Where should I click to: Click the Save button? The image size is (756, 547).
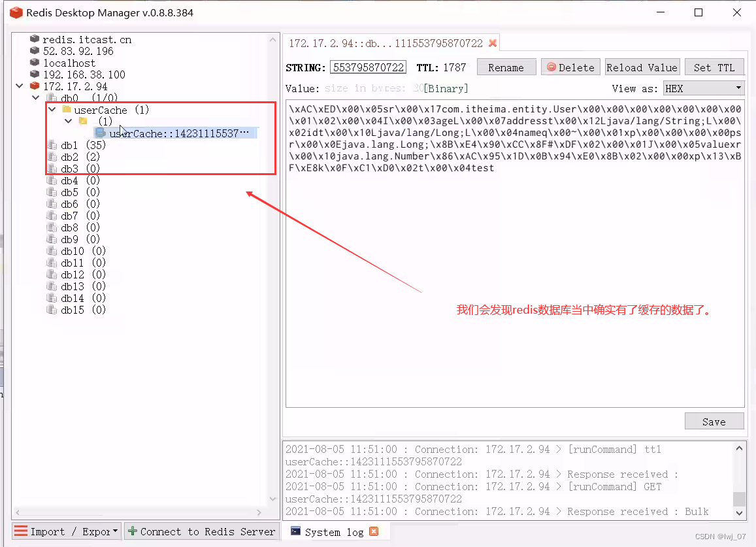pos(714,422)
